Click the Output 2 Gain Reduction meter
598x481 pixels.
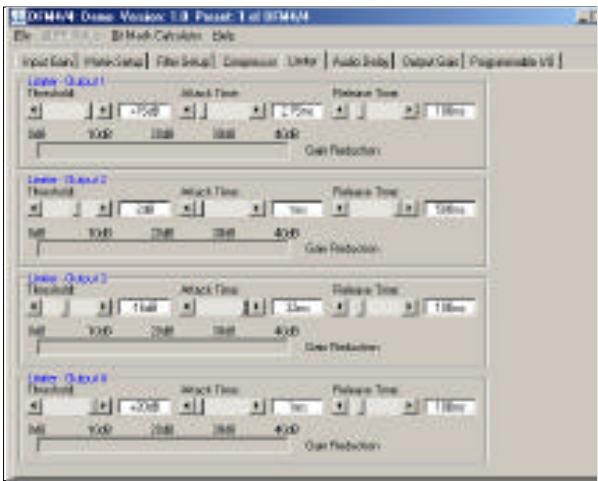coord(163,249)
